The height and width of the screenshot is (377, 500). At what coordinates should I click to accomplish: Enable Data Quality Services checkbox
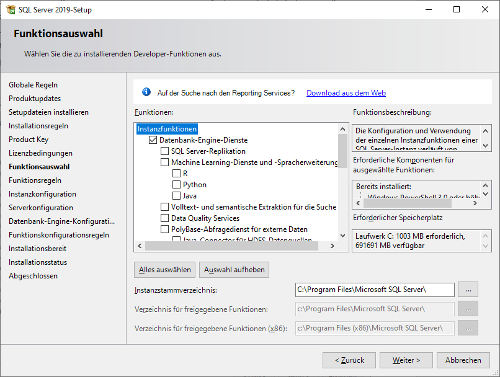coord(165,218)
